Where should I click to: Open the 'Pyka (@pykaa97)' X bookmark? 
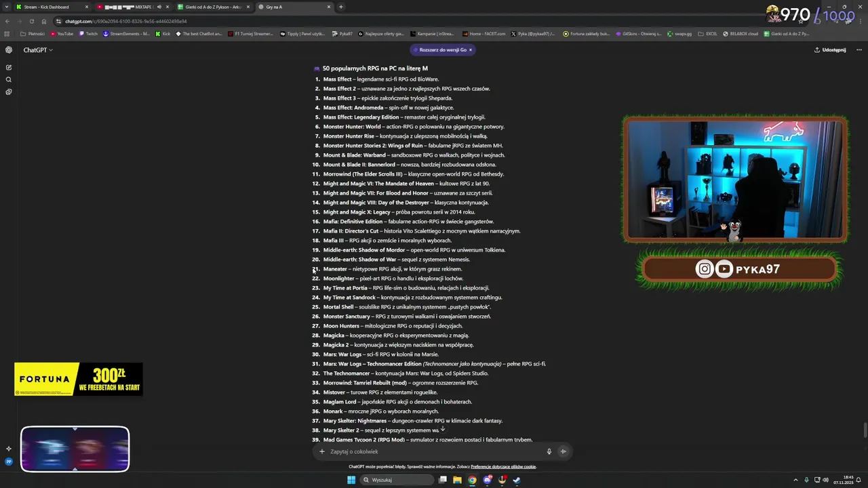point(533,33)
